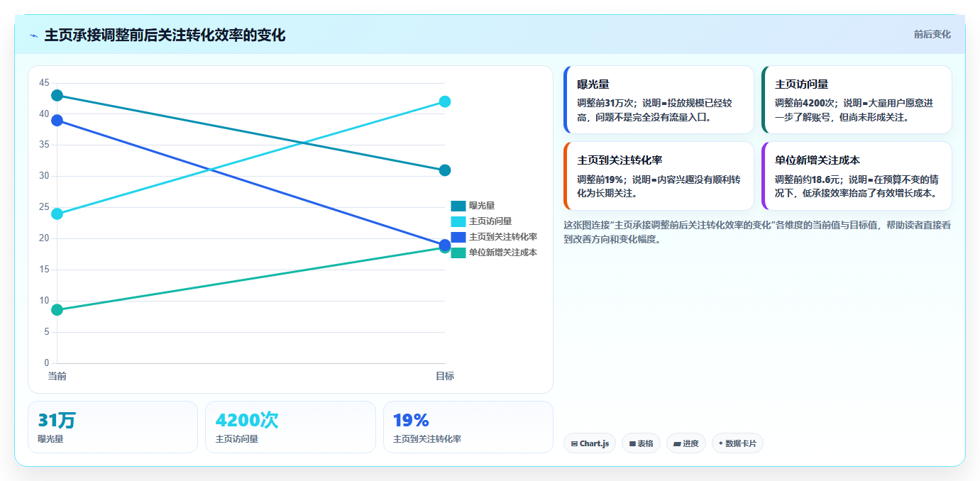Screen dimensions: 980x481
Task: Click the y-axis value 45
Action: (44, 83)
